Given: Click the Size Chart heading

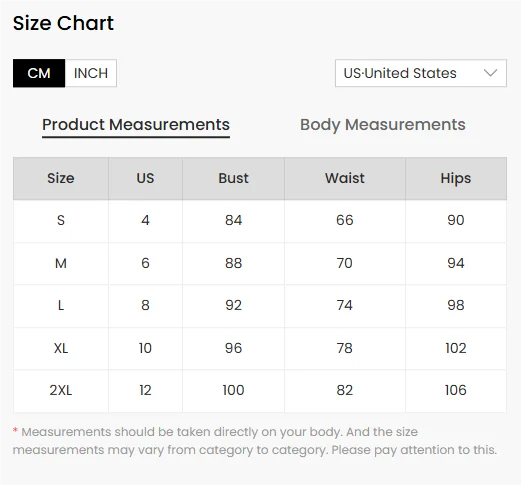Looking at the screenshot, I should pos(63,23).
